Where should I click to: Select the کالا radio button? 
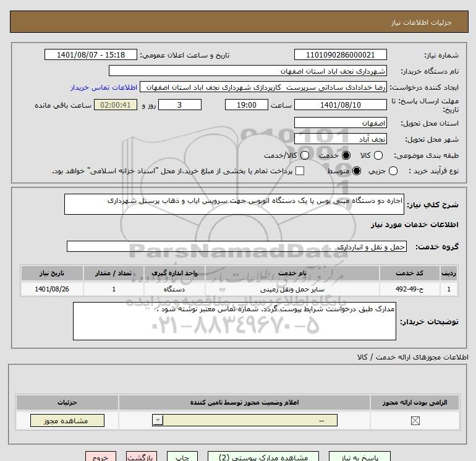(x=378, y=155)
